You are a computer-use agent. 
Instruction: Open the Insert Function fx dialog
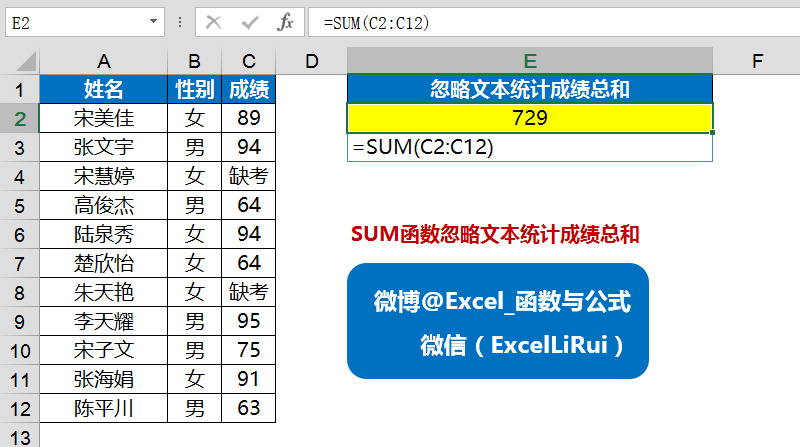click(x=285, y=22)
